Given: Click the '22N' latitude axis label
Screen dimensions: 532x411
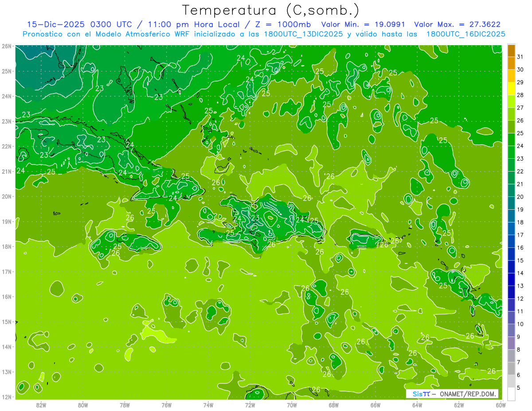Looking at the screenshot, I should click(x=6, y=146).
